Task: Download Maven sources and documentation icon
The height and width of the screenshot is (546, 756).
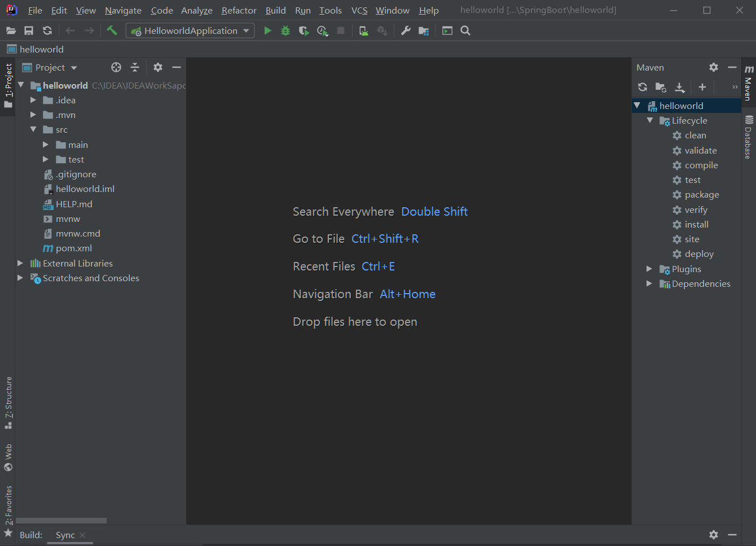Action: pyautogui.click(x=680, y=87)
